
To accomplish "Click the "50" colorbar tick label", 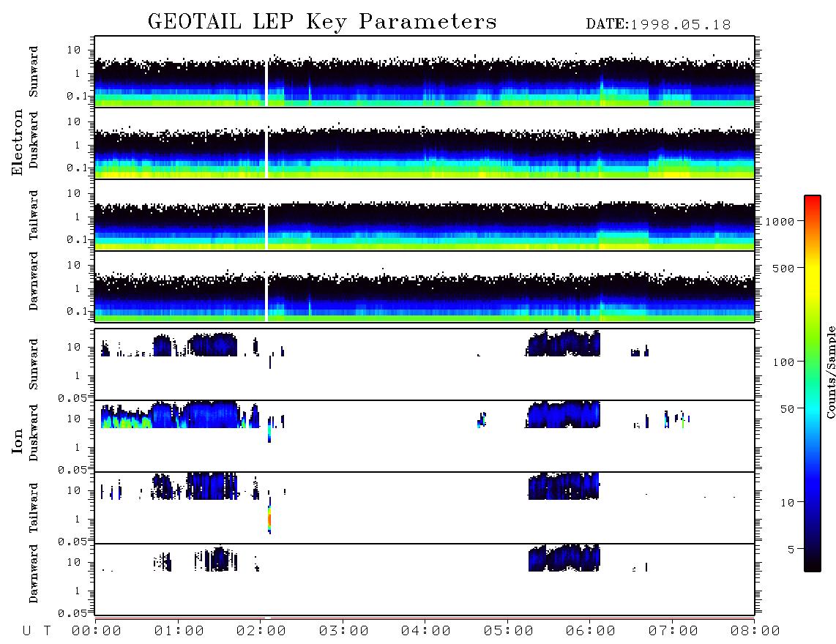I will pos(788,409).
